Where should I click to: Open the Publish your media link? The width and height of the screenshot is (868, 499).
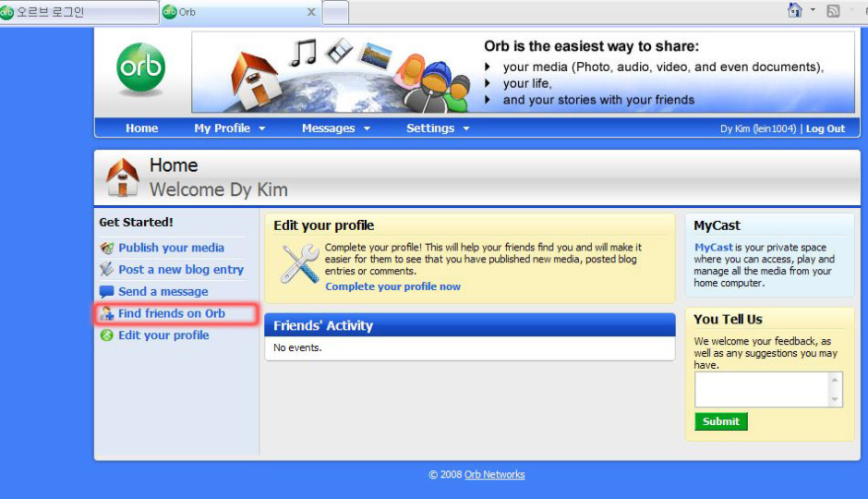(171, 248)
